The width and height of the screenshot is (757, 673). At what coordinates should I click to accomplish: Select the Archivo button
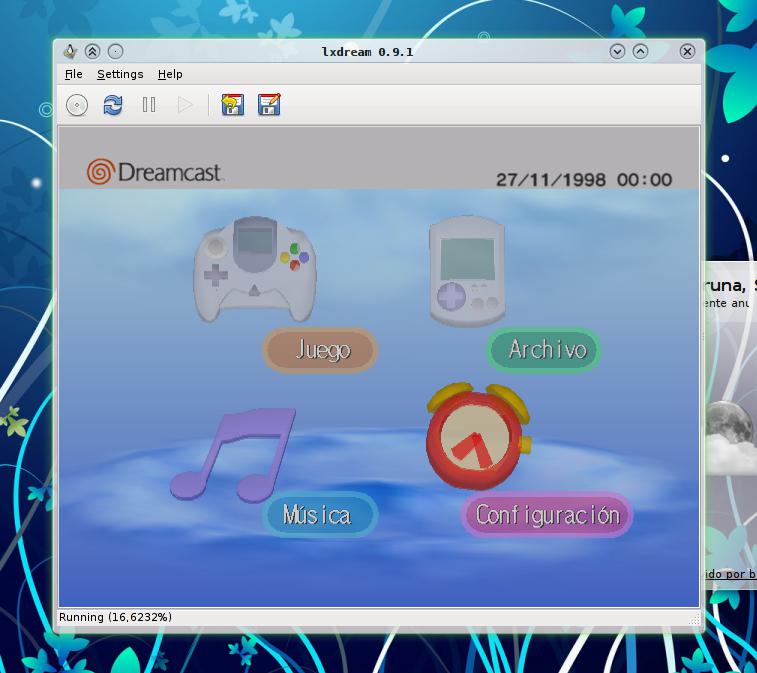[x=545, y=350]
